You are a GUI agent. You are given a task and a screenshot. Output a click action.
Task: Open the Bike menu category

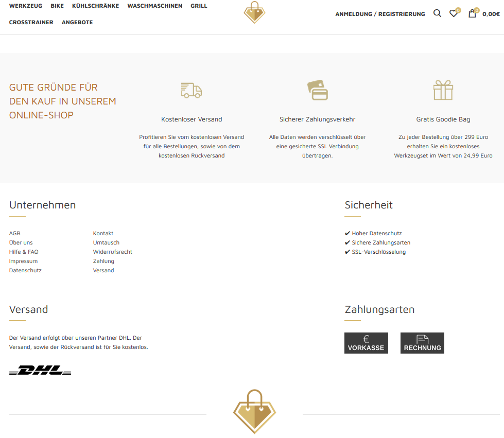[x=57, y=6]
